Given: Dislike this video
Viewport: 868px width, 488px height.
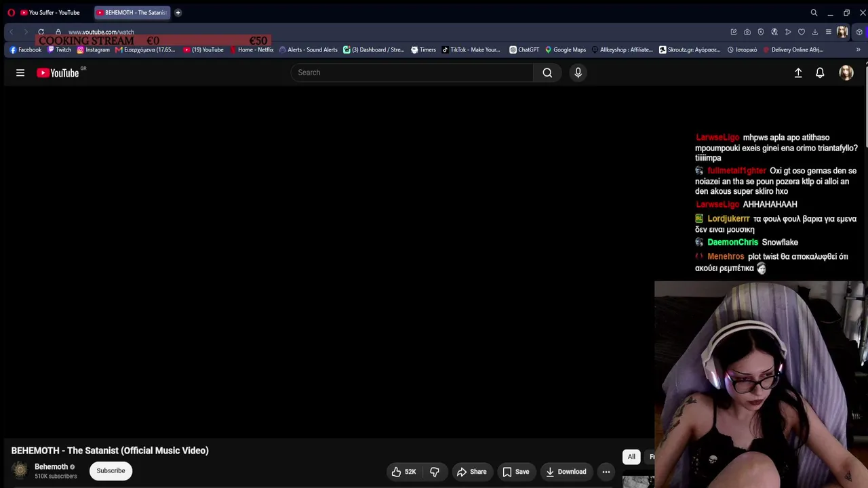Looking at the screenshot, I should coord(435,472).
